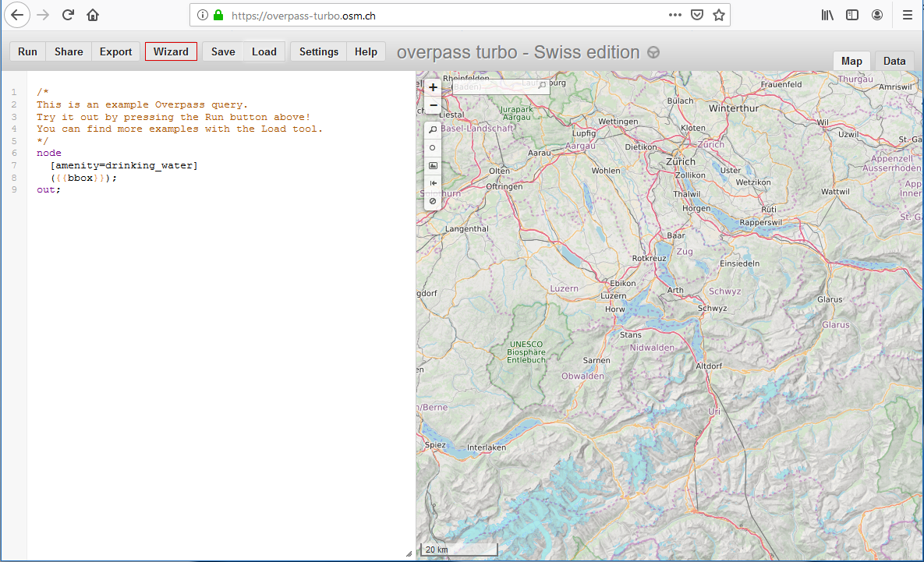Open Firefox hamburger menu
The image size is (924, 562).
click(x=907, y=15)
